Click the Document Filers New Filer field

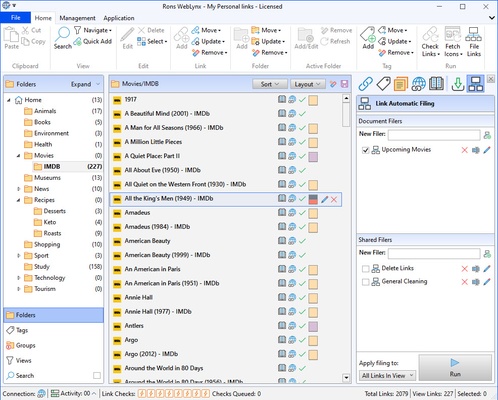(x=434, y=135)
